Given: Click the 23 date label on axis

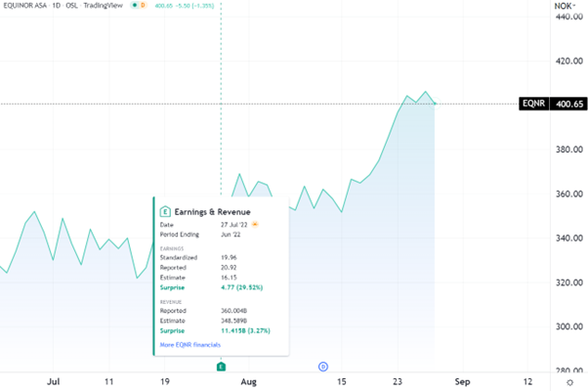Looking at the screenshot, I should point(398,381).
